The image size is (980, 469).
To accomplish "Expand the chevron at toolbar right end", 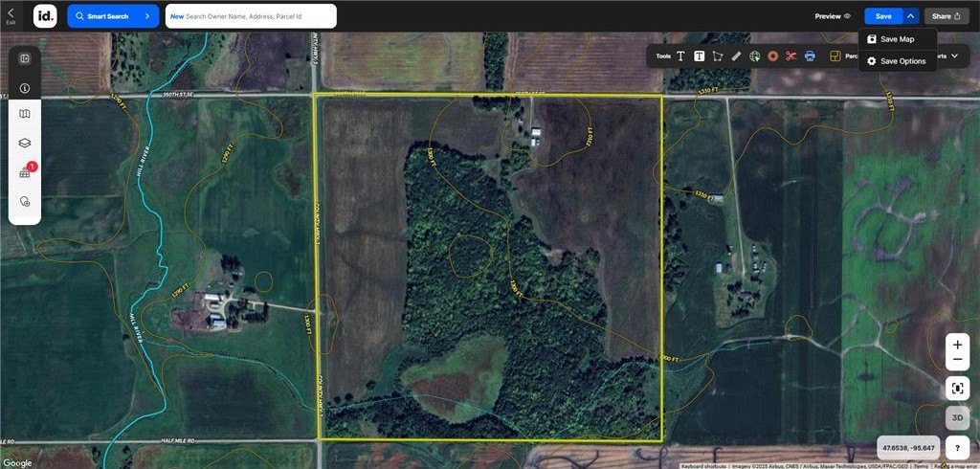I will click(x=954, y=56).
